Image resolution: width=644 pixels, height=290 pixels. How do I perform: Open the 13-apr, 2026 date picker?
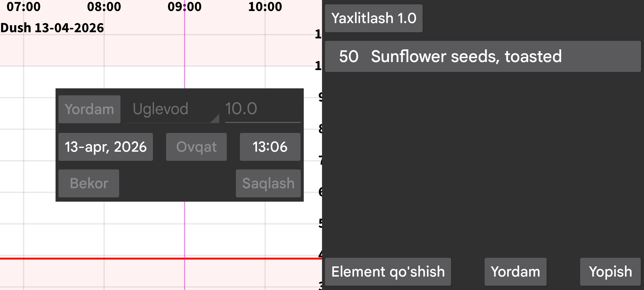tap(106, 147)
